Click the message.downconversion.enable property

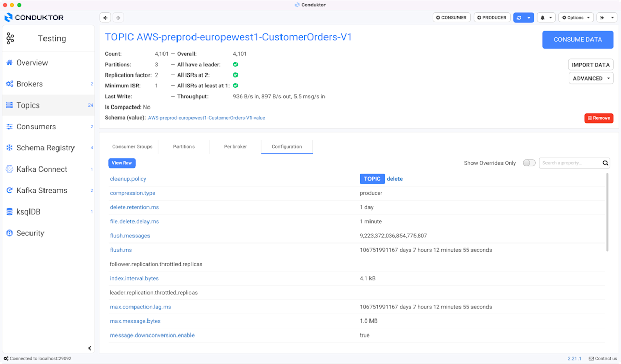[152, 335]
